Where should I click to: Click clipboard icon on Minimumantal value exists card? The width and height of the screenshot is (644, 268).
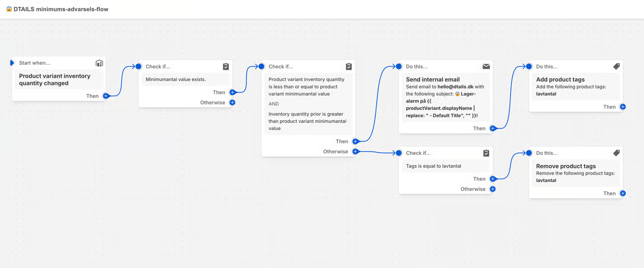click(x=226, y=66)
